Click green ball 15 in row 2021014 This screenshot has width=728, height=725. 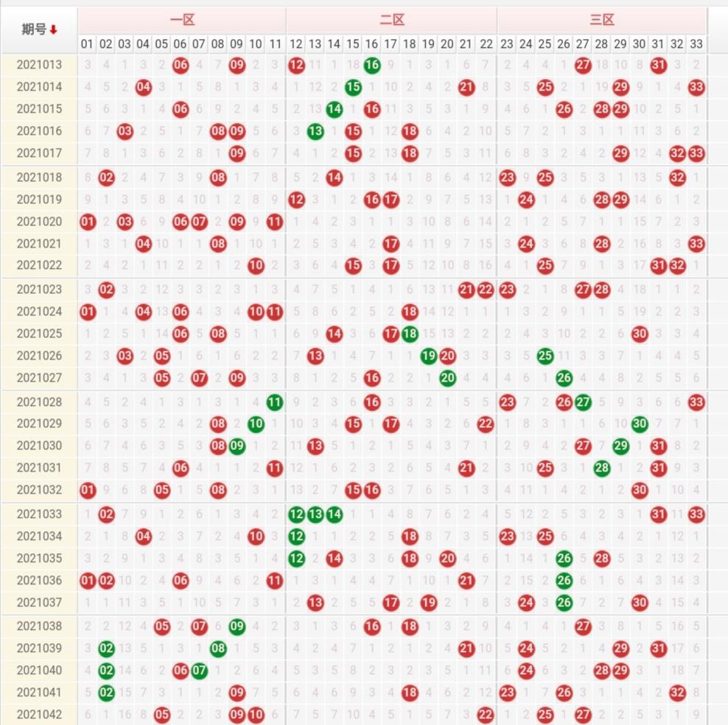click(353, 87)
